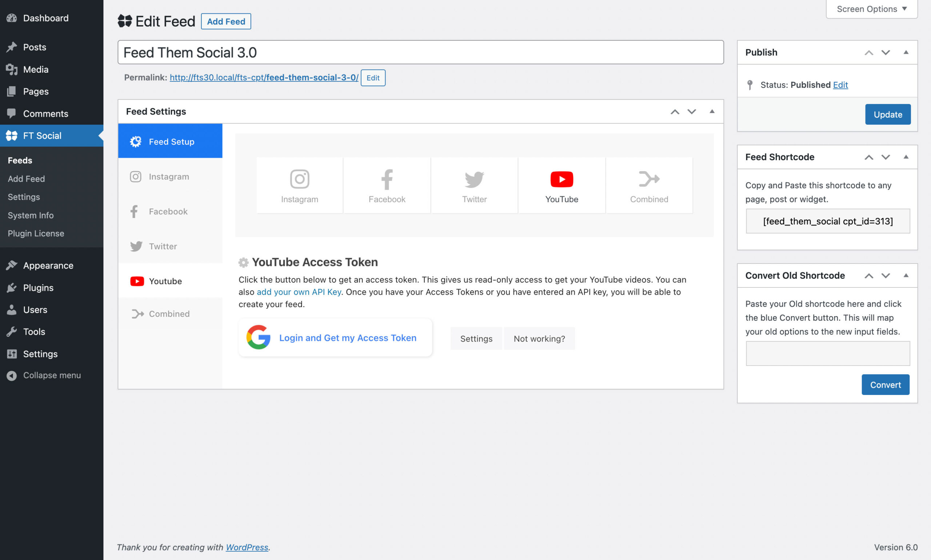Screen dimensions: 931x560
Task: Select the large Twitter feed type card
Action: coord(474,185)
